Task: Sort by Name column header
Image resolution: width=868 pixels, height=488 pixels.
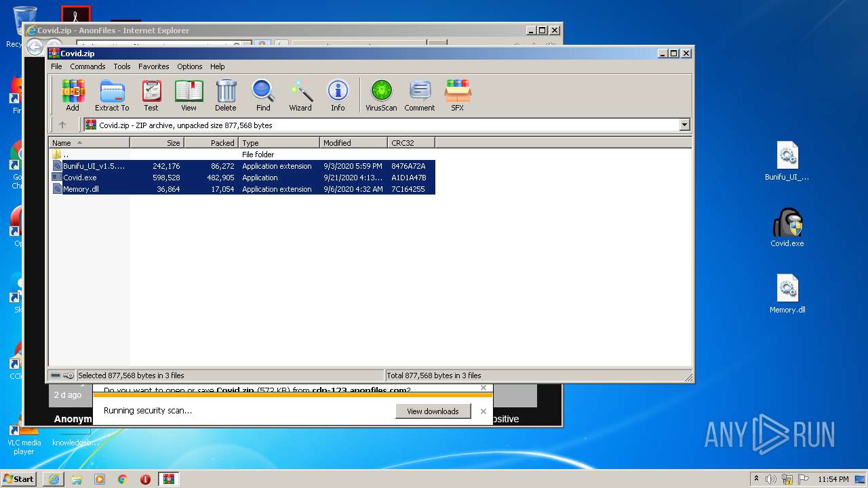Action: [x=89, y=143]
